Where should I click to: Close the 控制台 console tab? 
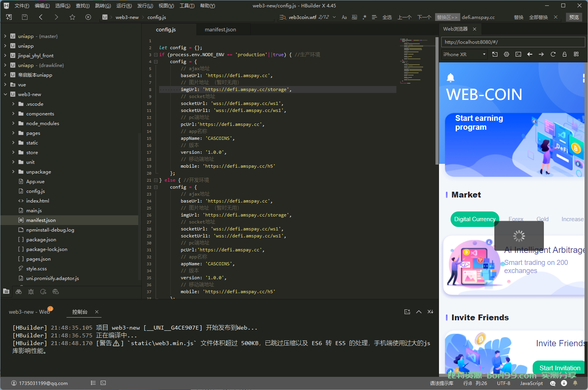(97, 312)
